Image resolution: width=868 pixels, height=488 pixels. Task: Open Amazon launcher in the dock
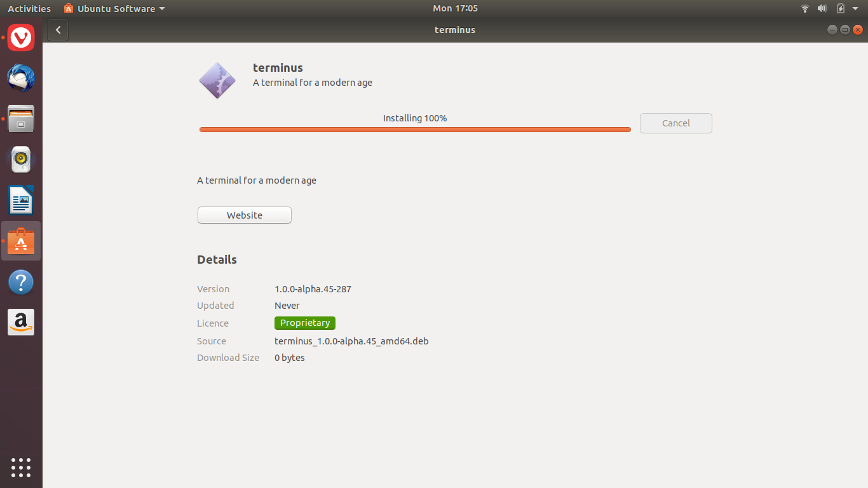point(21,322)
